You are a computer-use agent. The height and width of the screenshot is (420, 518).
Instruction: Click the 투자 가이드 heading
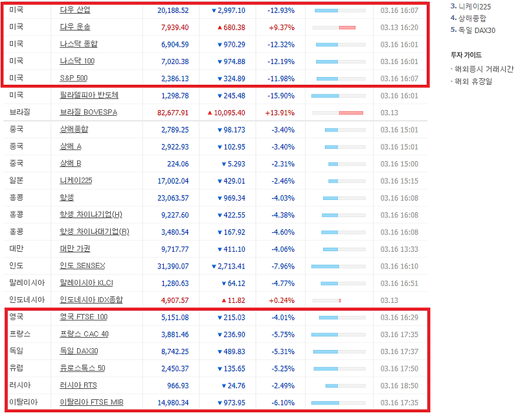click(x=466, y=55)
